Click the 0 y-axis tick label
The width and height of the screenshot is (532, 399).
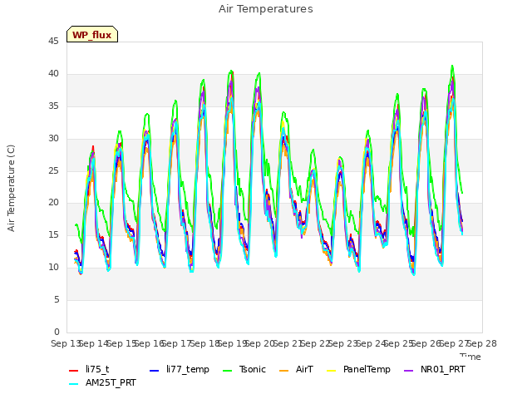pos(57,332)
